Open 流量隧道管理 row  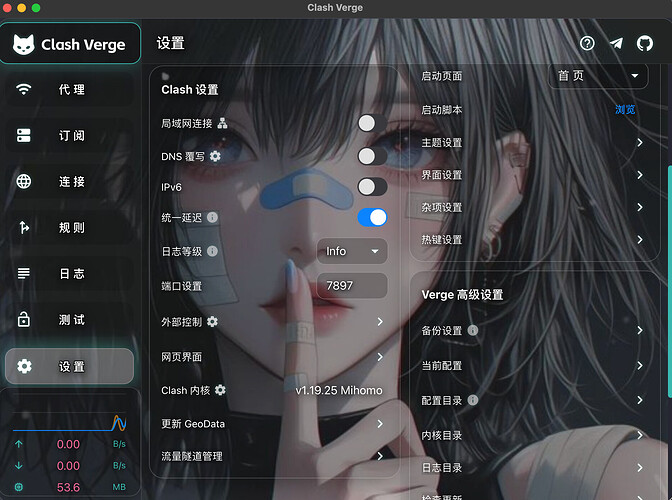coord(274,456)
